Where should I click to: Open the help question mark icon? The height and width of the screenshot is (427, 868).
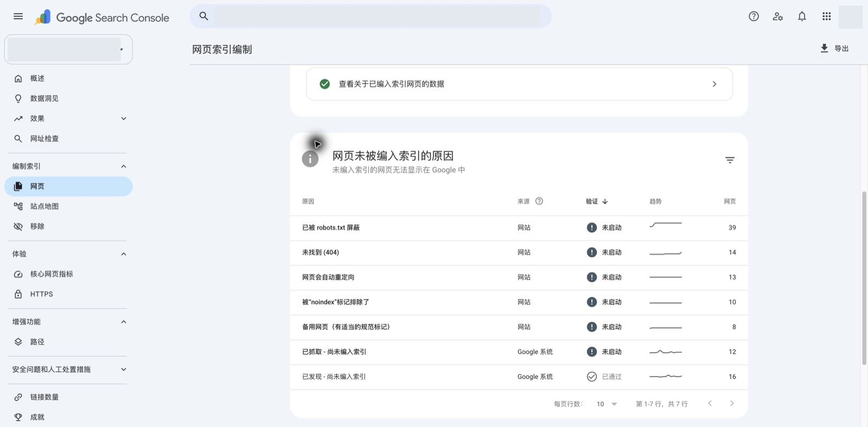[754, 16]
